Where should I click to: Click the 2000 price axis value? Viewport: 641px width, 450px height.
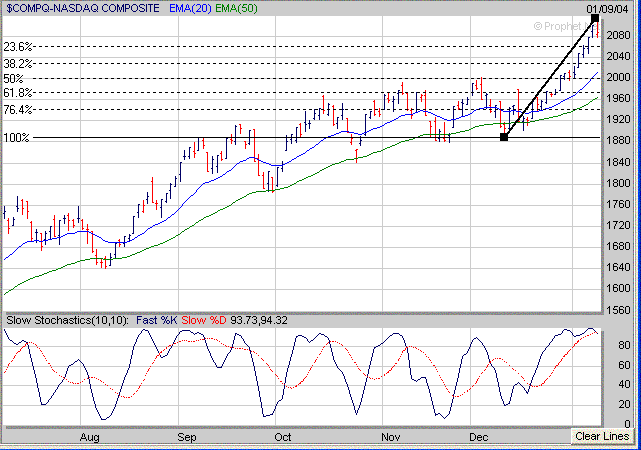coord(619,77)
